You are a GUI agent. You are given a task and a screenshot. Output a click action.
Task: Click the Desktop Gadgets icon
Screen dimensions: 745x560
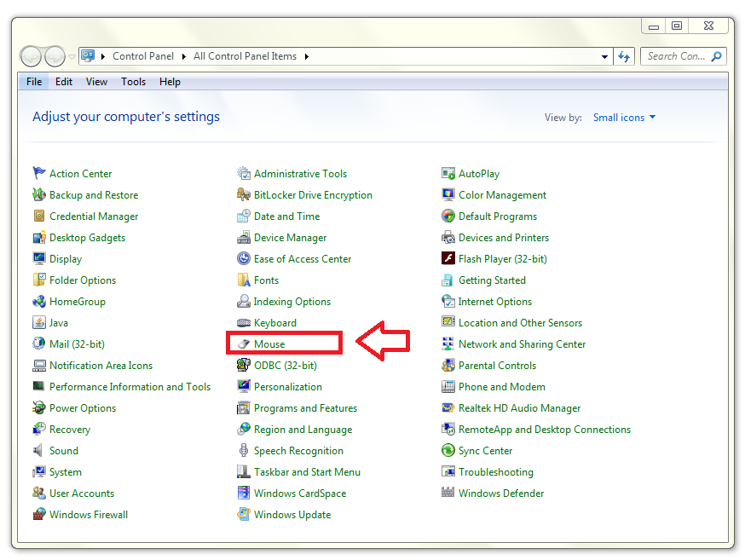tap(39, 238)
